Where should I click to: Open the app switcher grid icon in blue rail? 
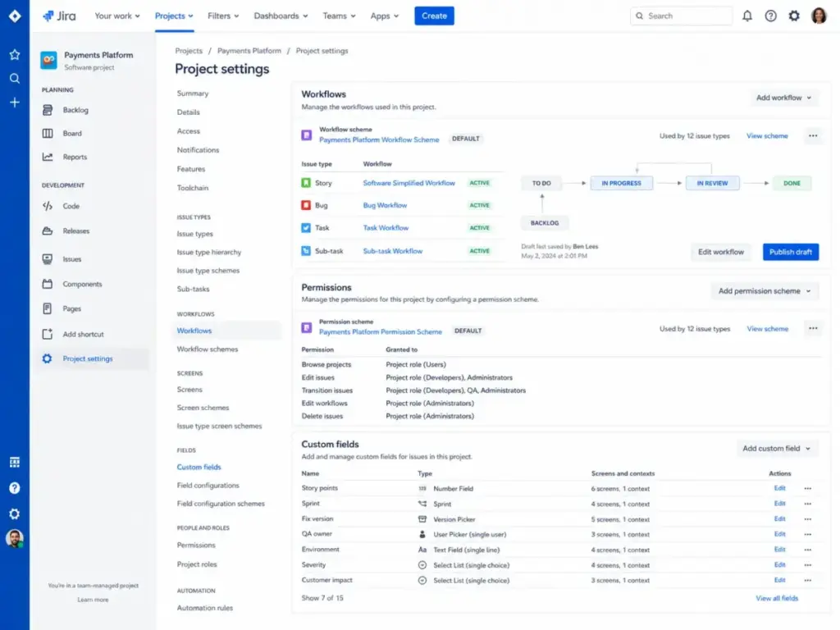pyautogui.click(x=15, y=463)
